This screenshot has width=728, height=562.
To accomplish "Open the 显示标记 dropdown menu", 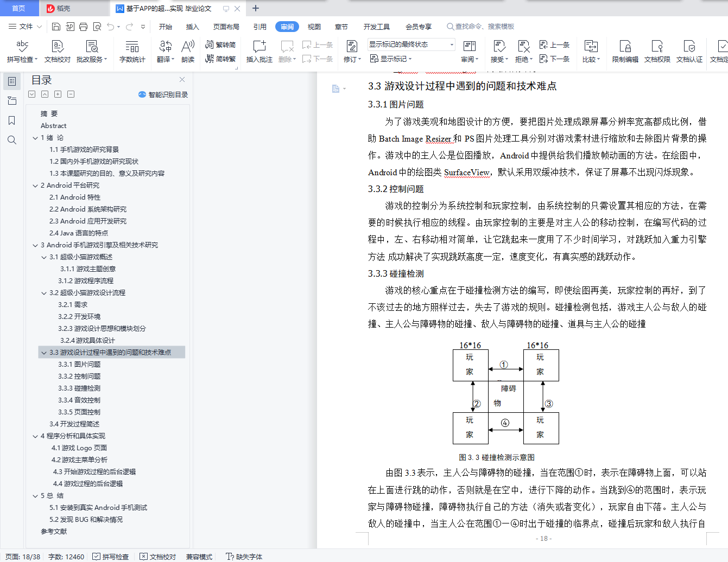I will (391, 59).
